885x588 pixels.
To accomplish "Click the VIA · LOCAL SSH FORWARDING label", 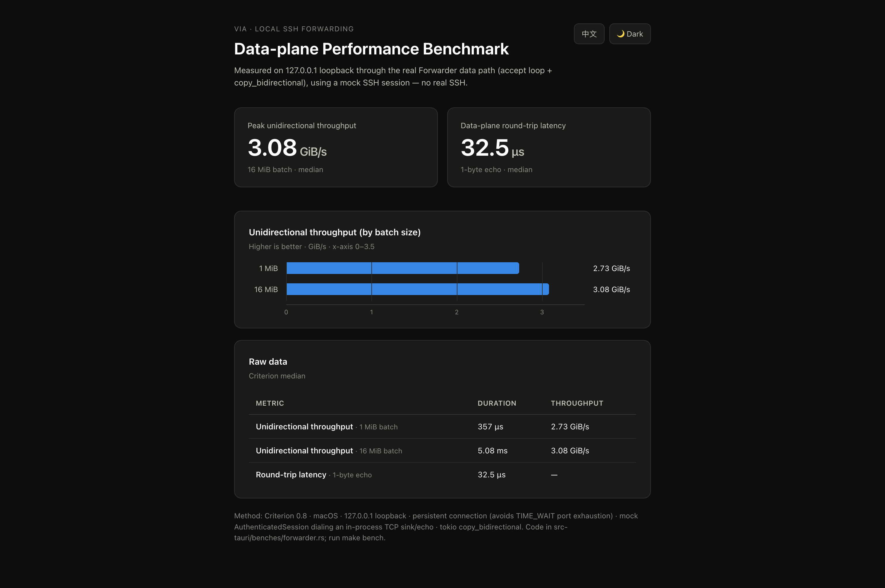I will click(x=294, y=29).
